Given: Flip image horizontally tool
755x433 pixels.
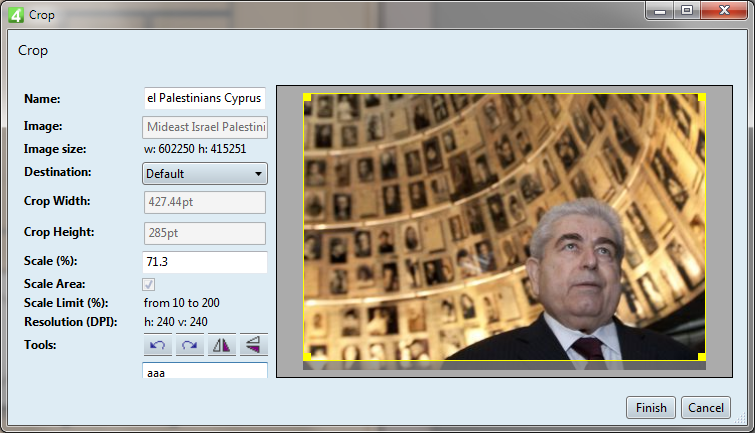Looking at the screenshot, I should tap(221, 345).
